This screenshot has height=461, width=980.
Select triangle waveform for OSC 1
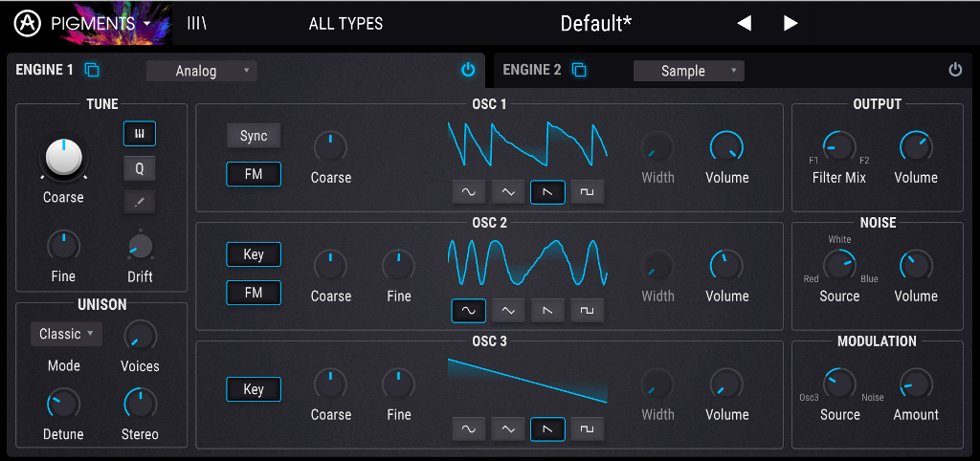pyautogui.click(x=509, y=192)
